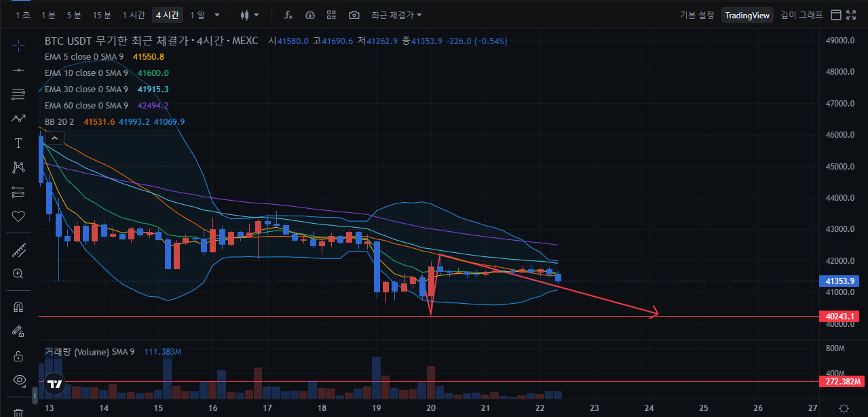
Task: Open the candlestick chart type dropdown
Action: pos(250,15)
